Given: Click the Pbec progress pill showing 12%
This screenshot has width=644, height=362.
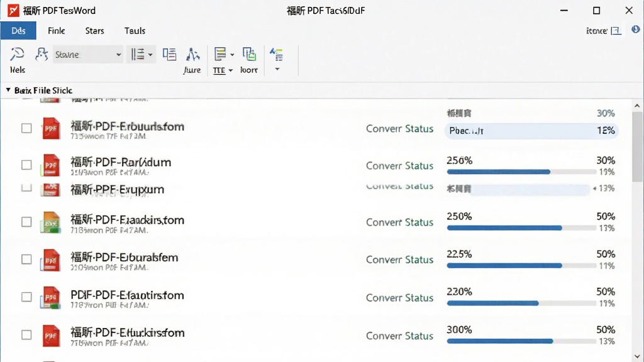Looking at the screenshot, I should coord(531,131).
